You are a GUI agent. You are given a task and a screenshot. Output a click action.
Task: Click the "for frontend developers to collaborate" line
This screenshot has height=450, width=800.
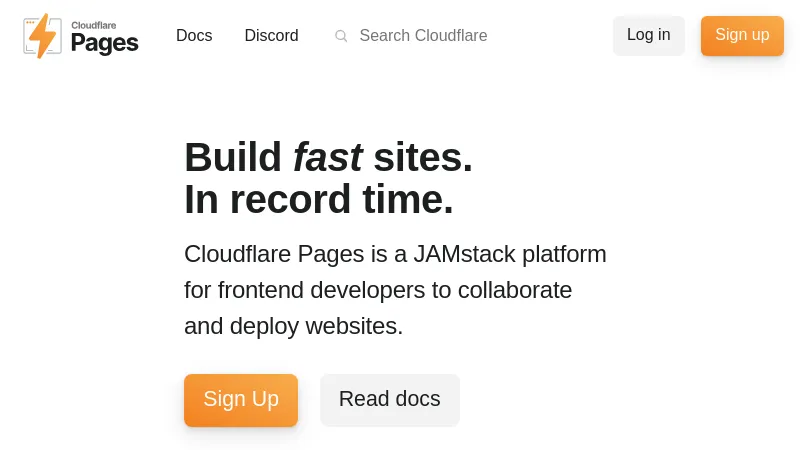378,290
